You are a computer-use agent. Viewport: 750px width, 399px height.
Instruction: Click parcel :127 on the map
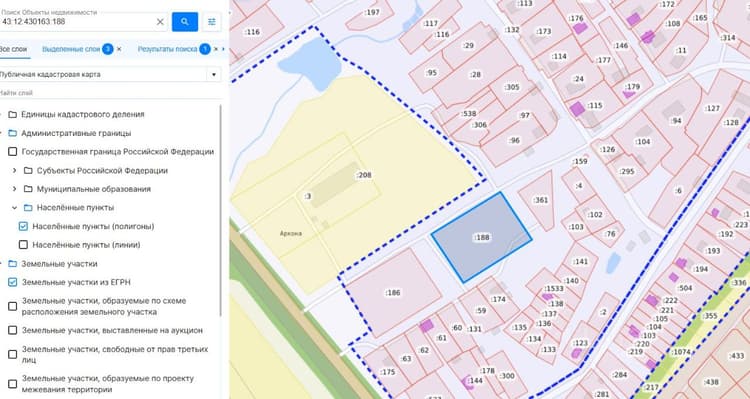click(712, 108)
